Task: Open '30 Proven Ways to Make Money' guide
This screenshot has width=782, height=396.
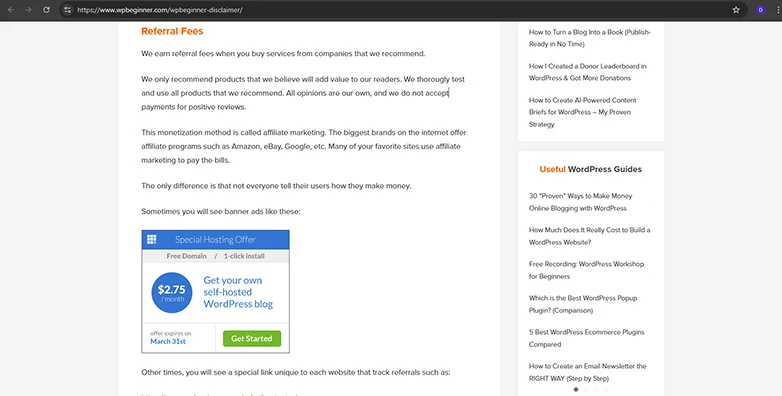Action: [x=581, y=202]
